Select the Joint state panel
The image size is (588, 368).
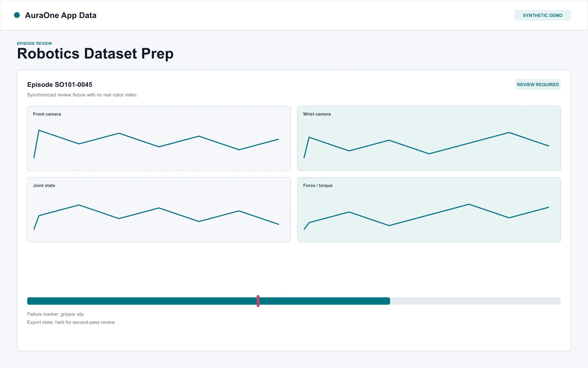click(159, 210)
